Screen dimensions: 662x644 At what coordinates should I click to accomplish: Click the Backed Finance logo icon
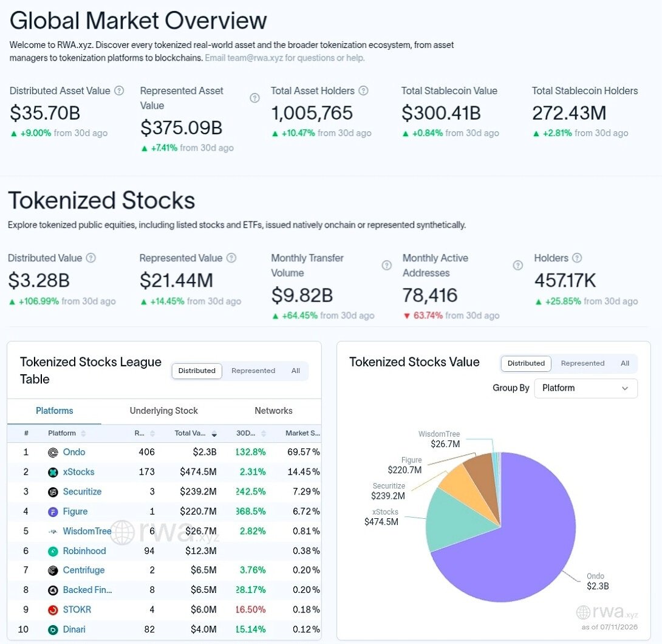53,591
